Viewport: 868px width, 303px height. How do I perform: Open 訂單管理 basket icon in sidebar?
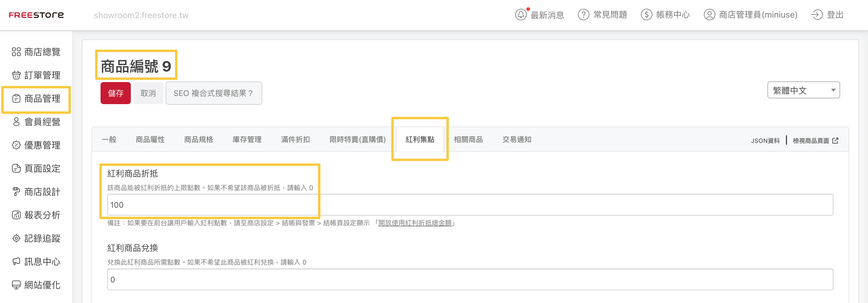[x=16, y=75]
